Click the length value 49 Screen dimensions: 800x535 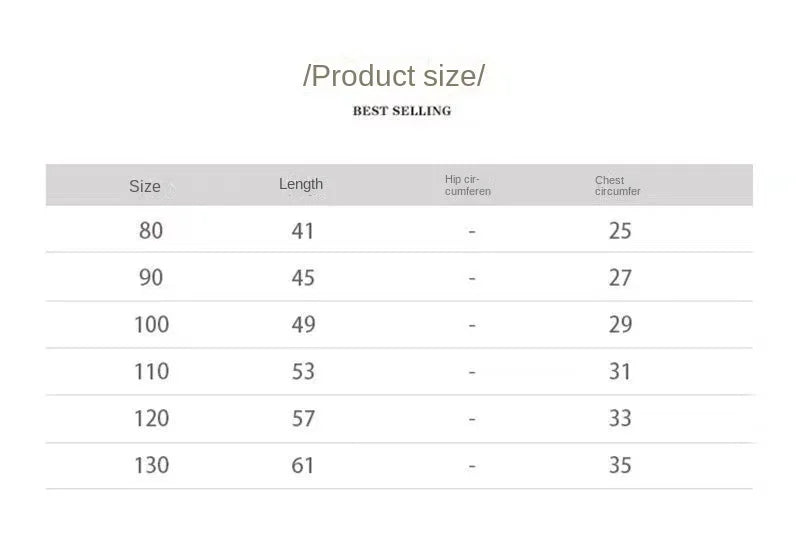(x=303, y=324)
